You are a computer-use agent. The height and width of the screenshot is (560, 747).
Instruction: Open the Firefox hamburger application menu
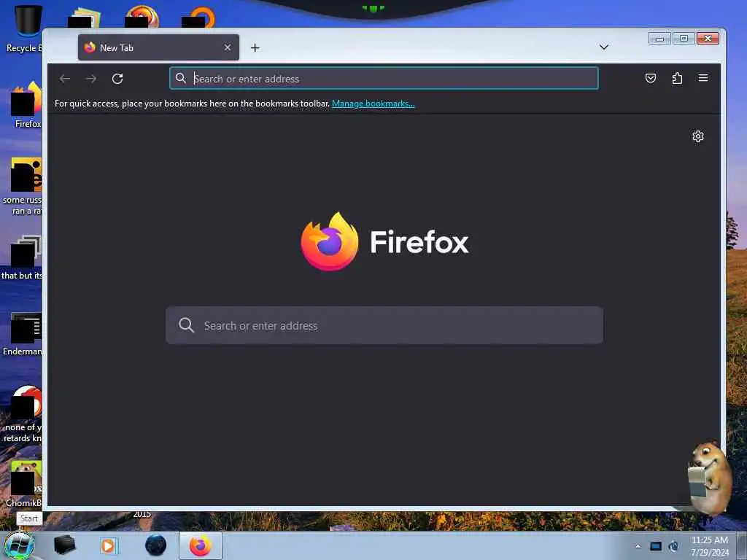click(703, 78)
